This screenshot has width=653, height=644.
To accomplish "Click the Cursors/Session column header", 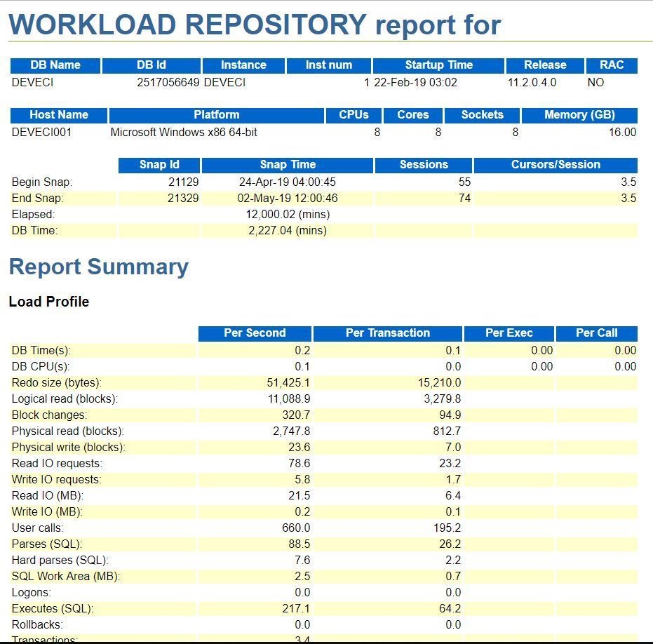I will (x=556, y=165).
